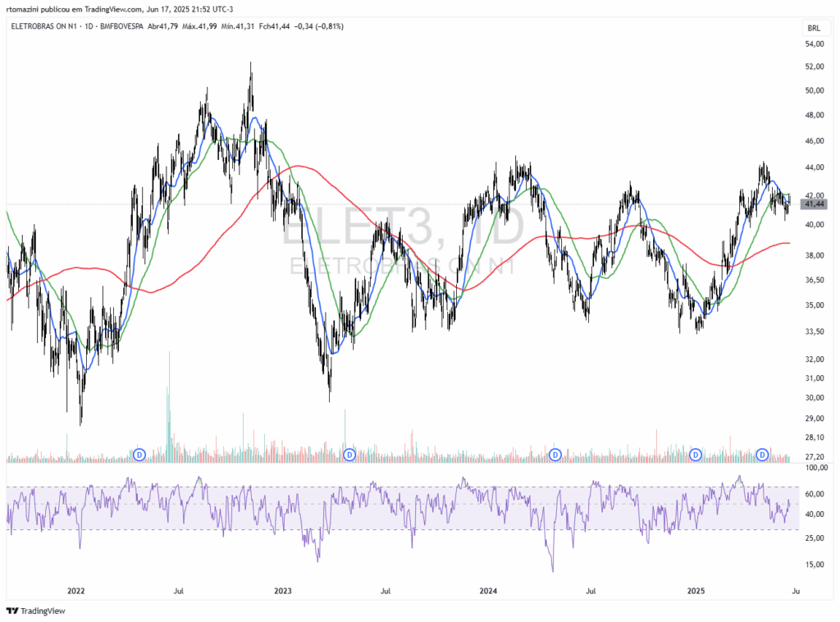This screenshot has height=622, width=840.
Task: Click the current price label 41,44
Action: click(815, 204)
